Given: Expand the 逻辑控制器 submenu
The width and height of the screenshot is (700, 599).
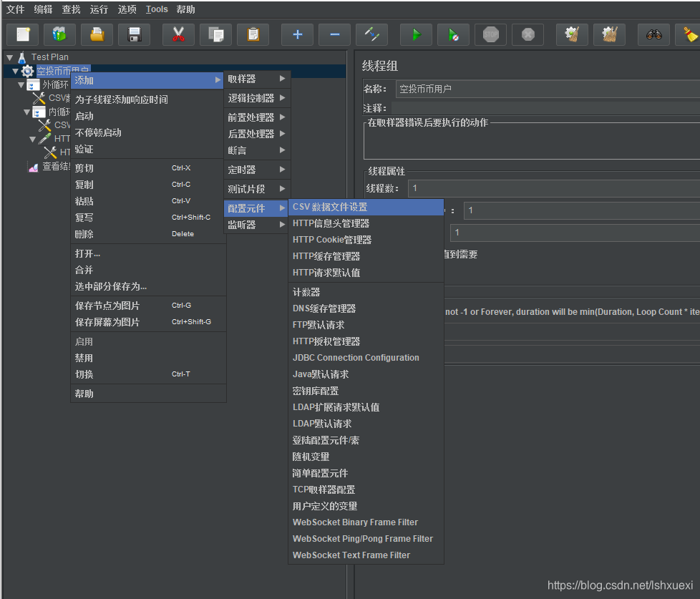Looking at the screenshot, I should pyautogui.click(x=257, y=98).
